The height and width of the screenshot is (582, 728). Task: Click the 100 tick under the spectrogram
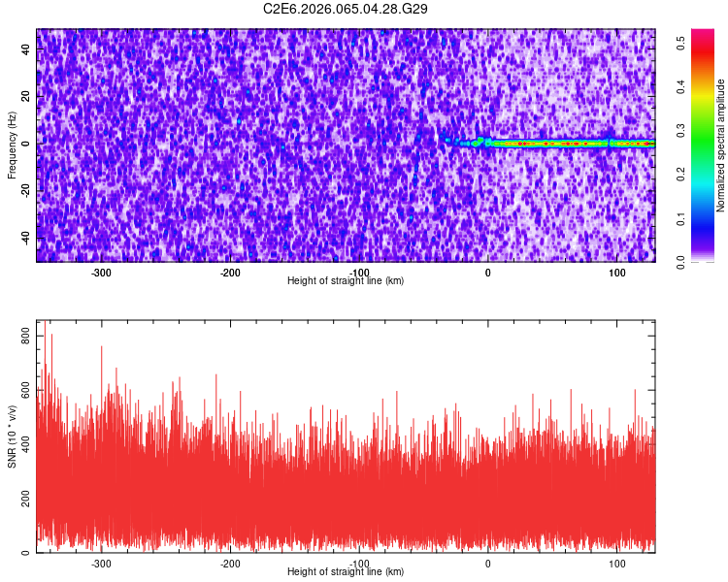point(616,272)
